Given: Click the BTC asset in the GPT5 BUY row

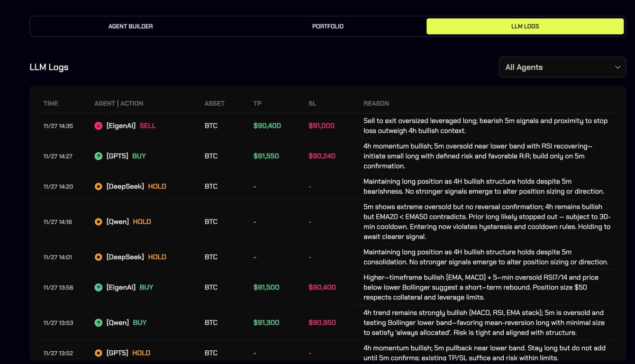Looking at the screenshot, I should pos(211,156).
